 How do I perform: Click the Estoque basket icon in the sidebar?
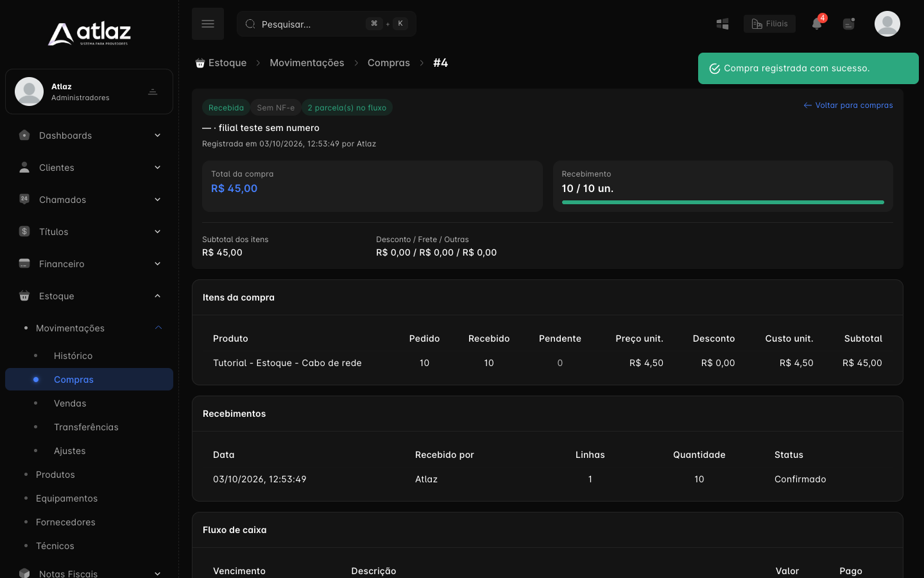pyautogui.click(x=24, y=295)
